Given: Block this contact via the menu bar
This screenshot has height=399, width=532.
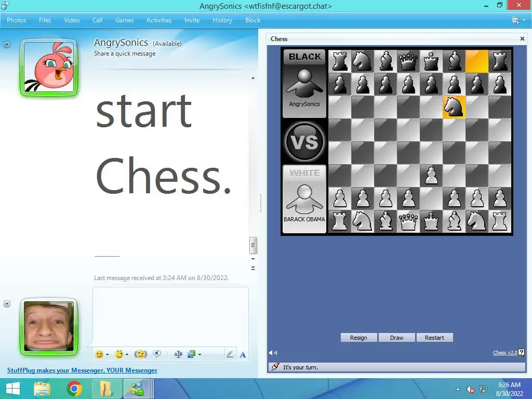Looking at the screenshot, I should click(253, 20).
